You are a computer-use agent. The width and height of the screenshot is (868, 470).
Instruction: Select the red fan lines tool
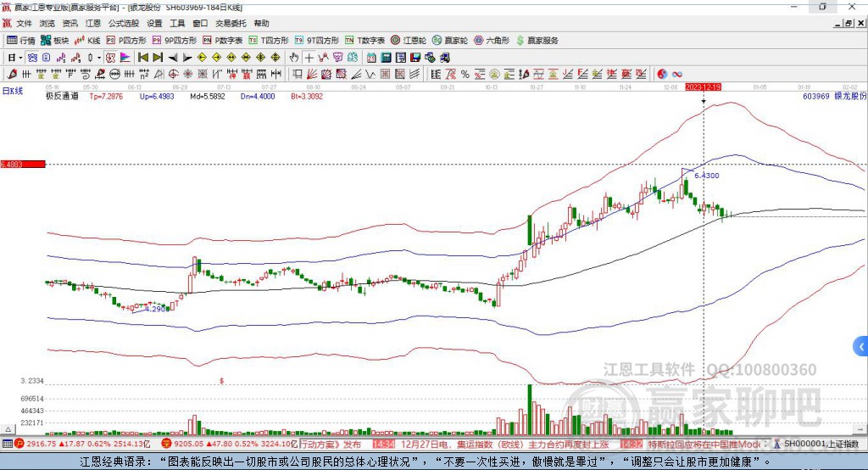pos(312,74)
